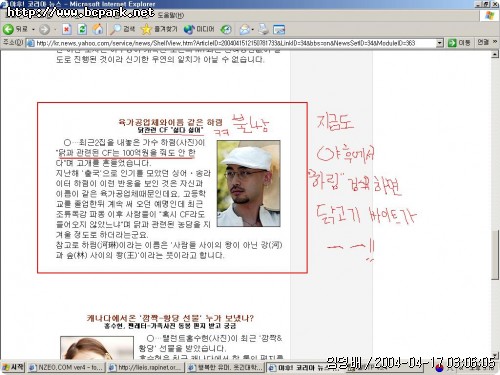
Task: Print the page with the printer icon
Action: click(263, 29)
